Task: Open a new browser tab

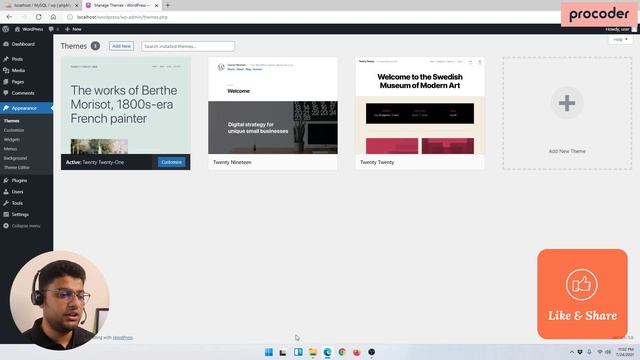Action: point(167,5)
